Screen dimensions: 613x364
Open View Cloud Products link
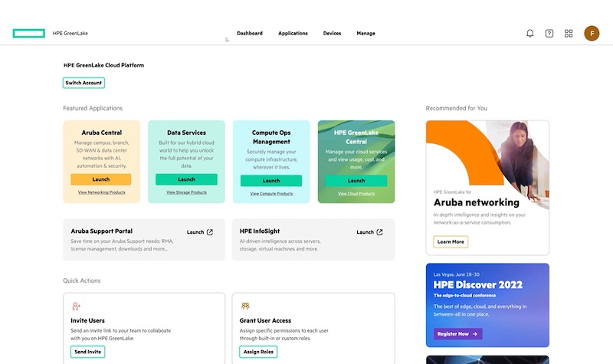[356, 194]
